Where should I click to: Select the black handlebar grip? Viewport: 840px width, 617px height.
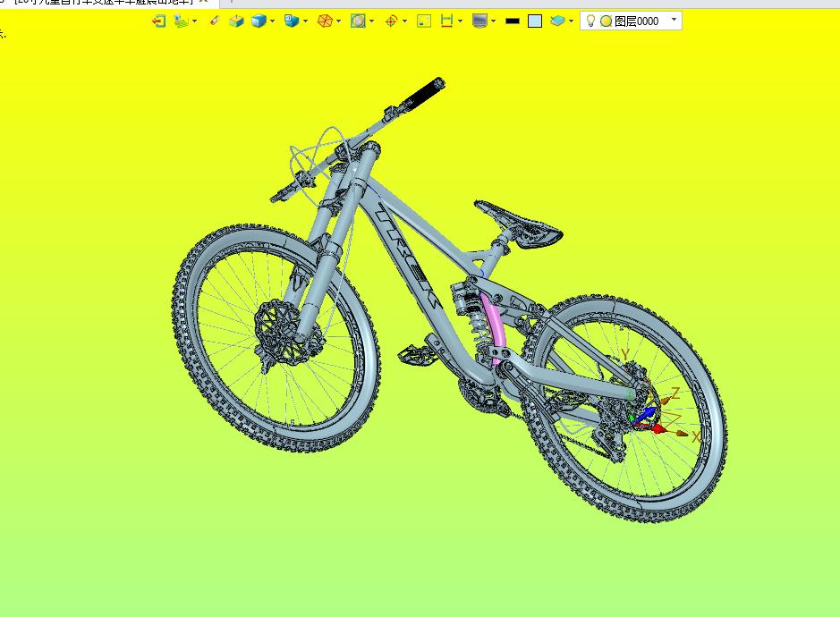[x=424, y=93]
